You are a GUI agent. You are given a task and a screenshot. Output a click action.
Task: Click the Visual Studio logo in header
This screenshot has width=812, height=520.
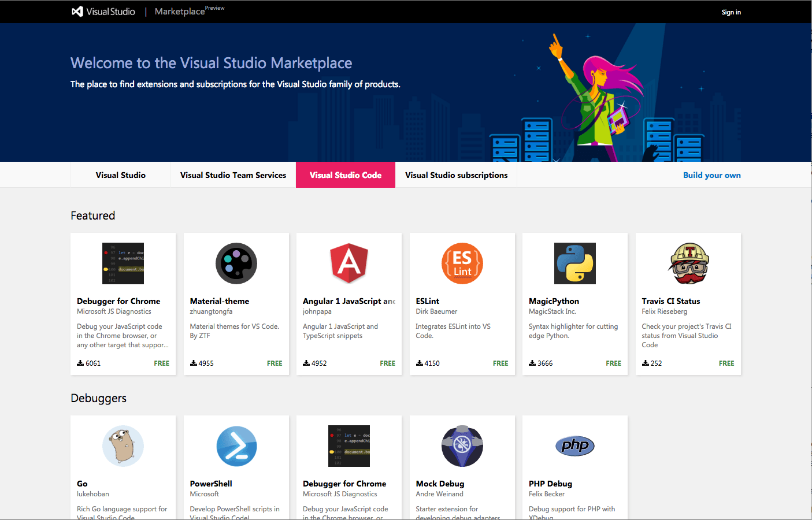point(103,12)
